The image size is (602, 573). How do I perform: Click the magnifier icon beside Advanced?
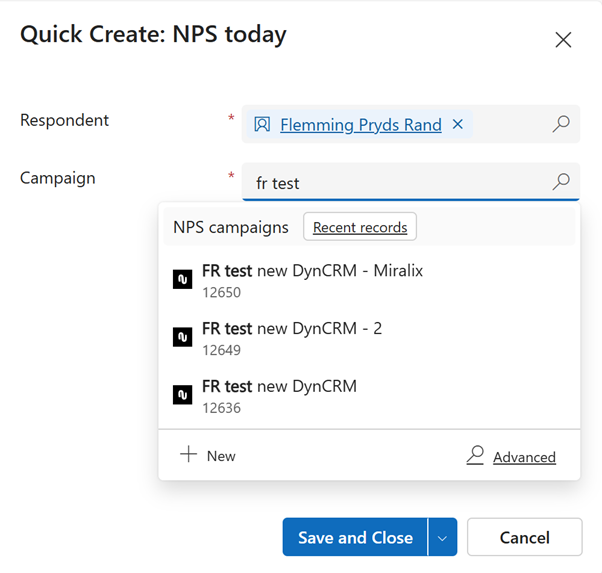[476, 456]
